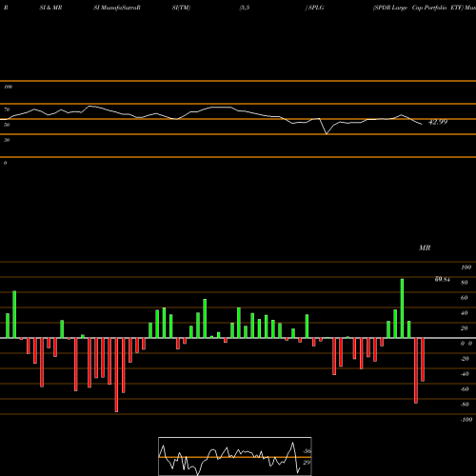
Task: Click the MR axis label -20
Action: coord(465,359)
